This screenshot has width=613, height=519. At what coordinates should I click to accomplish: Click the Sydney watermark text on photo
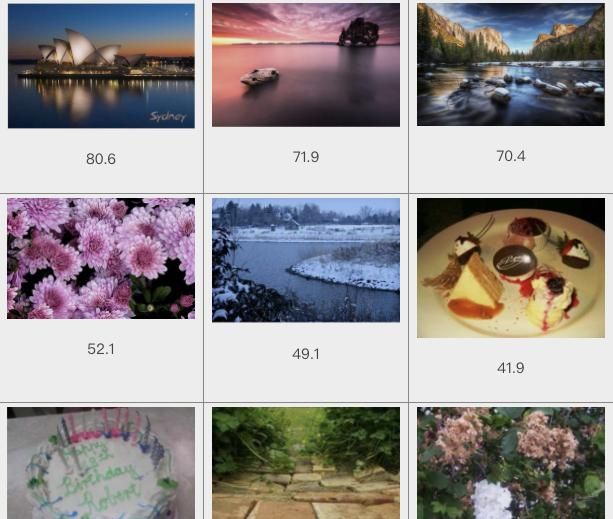168,116
